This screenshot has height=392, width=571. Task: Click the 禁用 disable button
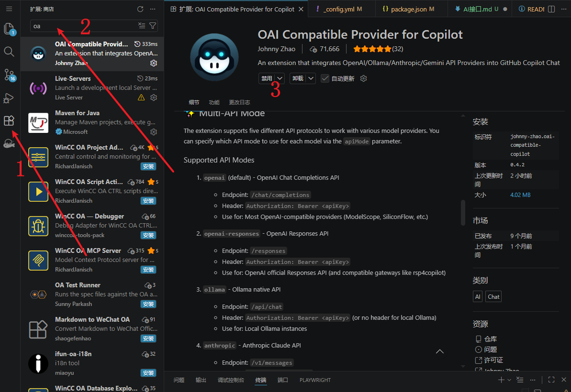[267, 78]
